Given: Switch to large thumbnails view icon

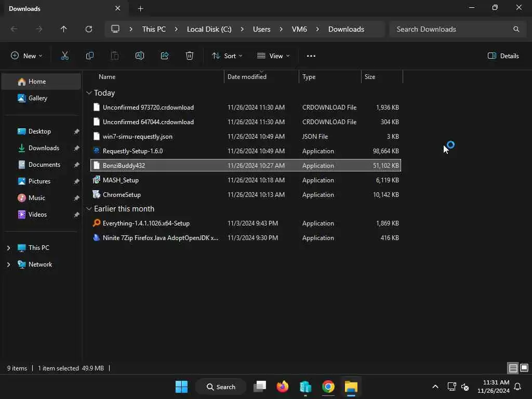Looking at the screenshot, I should coord(524,368).
